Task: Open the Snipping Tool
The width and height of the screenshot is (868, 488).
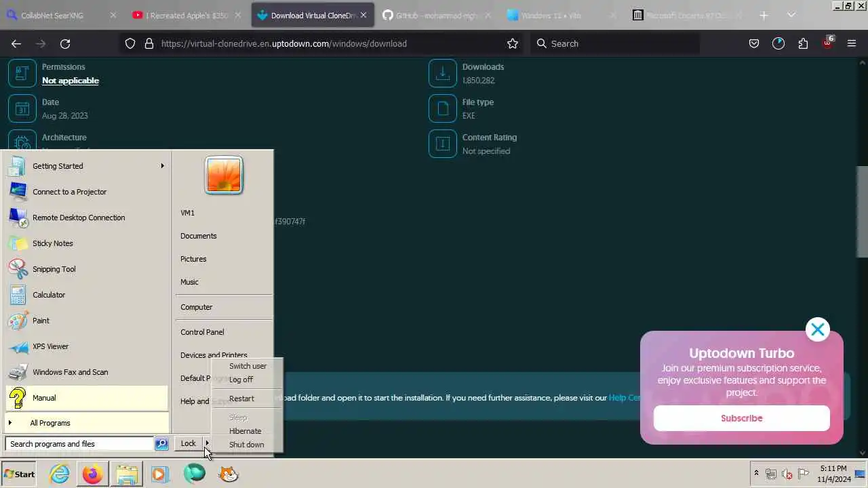Action: [x=87, y=269]
